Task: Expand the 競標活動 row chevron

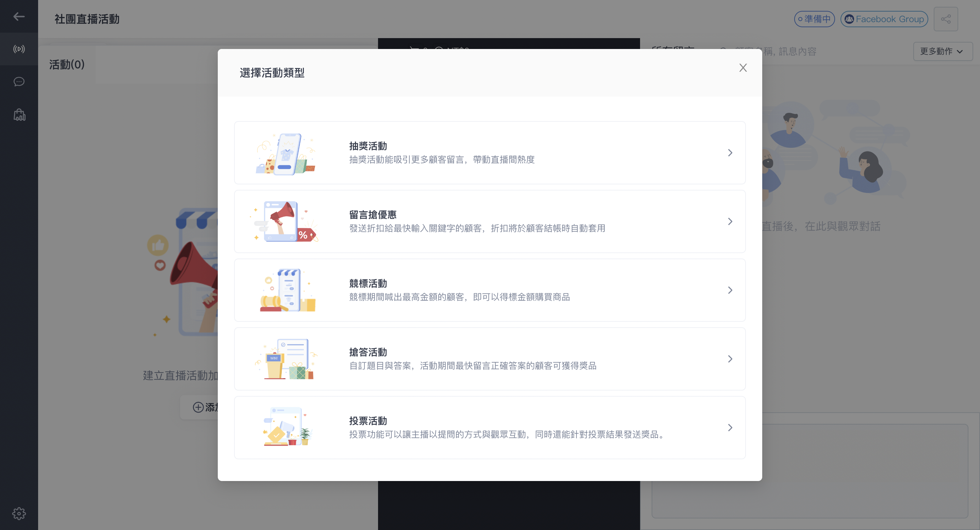Action: click(730, 291)
